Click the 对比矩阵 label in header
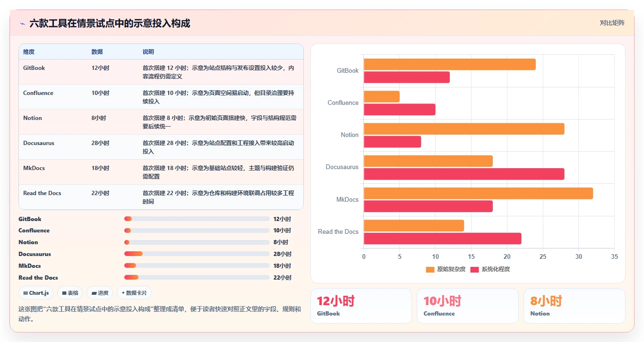The width and height of the screenshot is (644, 342). coord(612,23)
